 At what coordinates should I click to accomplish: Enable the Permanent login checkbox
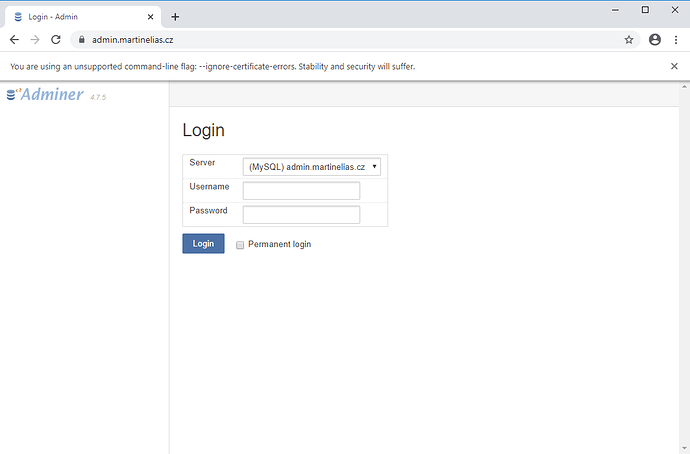click(240, 245)
